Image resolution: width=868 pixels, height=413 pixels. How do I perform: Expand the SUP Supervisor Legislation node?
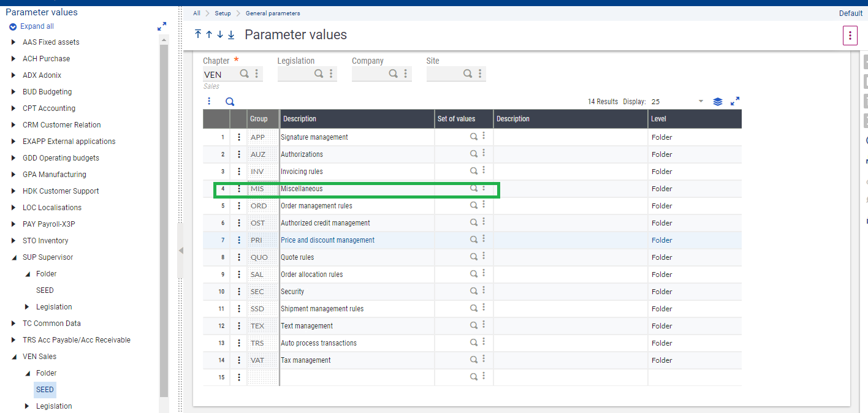[x=27, y=306]
